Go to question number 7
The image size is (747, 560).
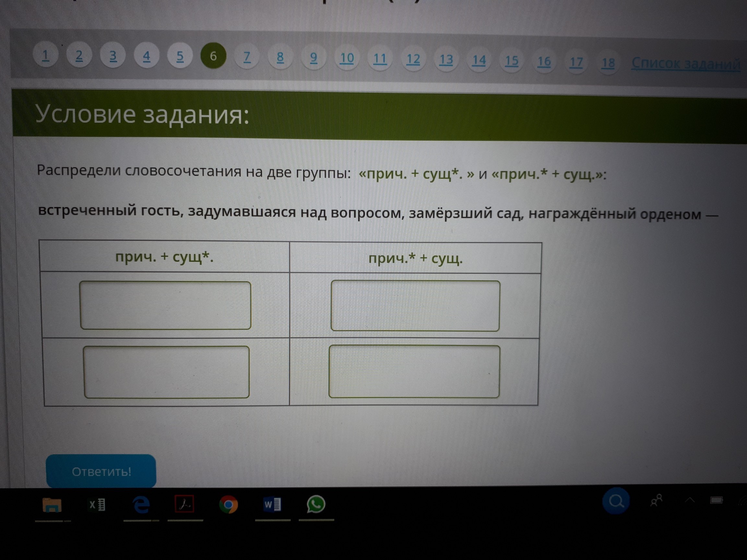pyautogui.click(x=247, y=57)
